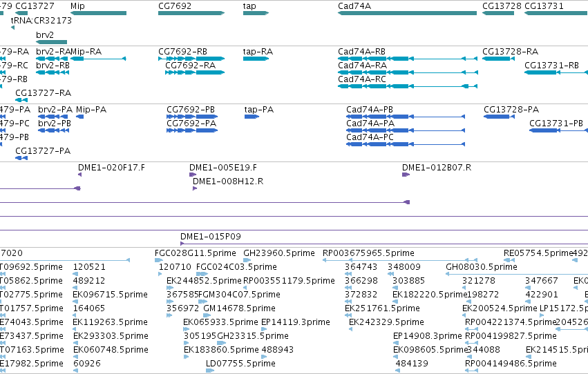Select the DME1-012B07.R clone end

tap(406, 175)
